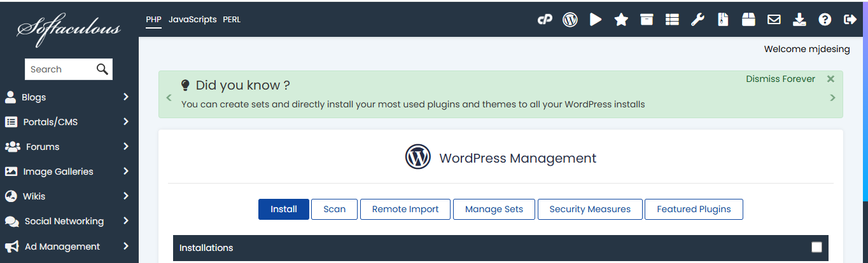The image size is (868, 263).
Task: Click the Manage Sets button
Action: (494, 209)
